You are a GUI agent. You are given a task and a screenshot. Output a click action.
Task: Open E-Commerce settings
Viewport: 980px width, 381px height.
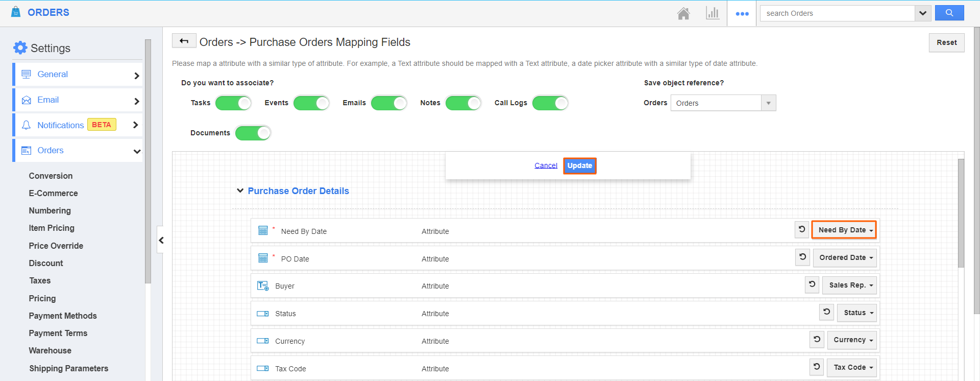(53, 193)
